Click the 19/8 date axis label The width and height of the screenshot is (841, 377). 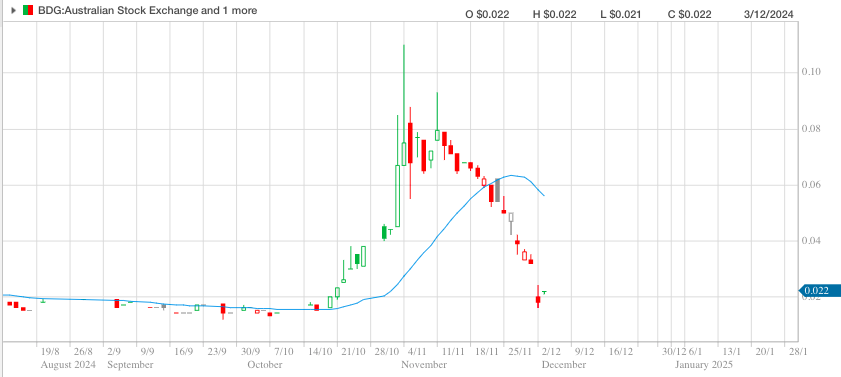click(x=50, y=352)
